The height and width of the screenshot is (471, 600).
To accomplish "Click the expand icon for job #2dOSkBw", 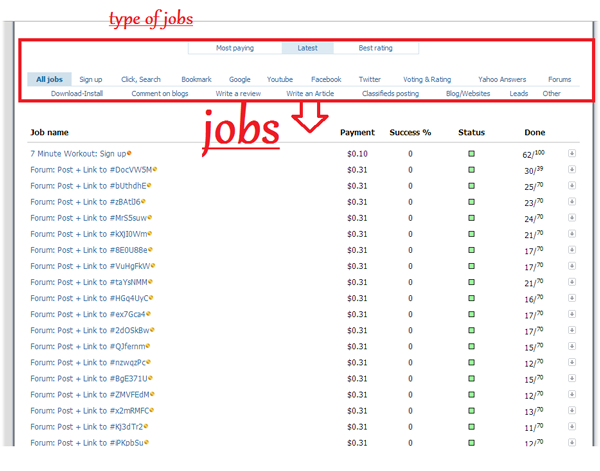I will [572, 330].
